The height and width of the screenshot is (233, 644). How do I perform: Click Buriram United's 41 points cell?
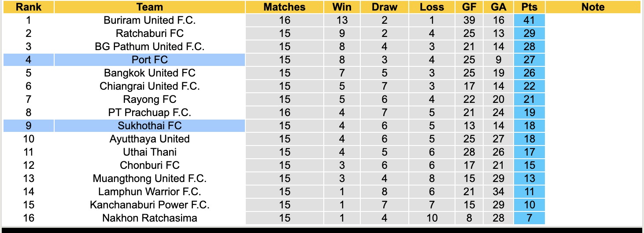[529, 20]
